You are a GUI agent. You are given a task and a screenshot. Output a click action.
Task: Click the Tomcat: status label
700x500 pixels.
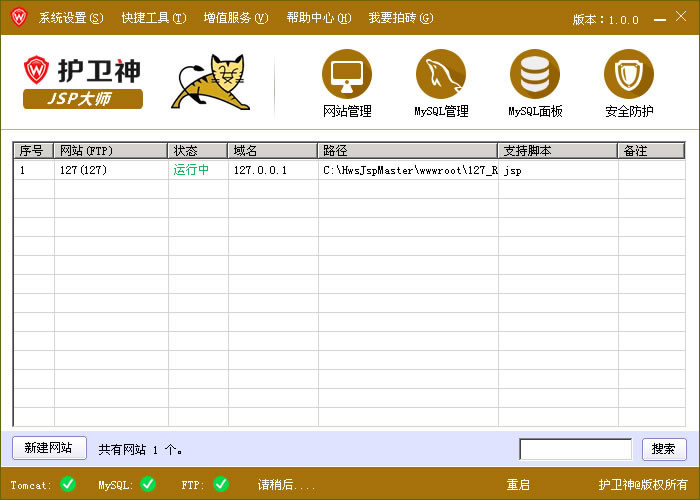click(31, 485)
